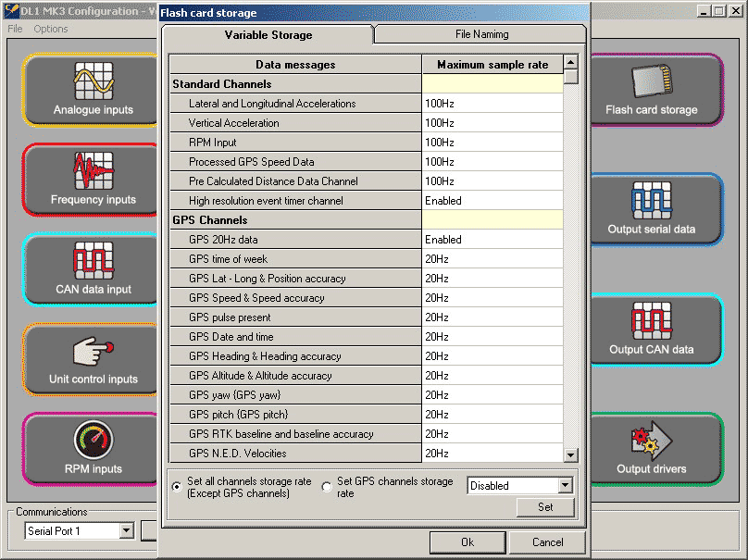
Task: Open the Serial Port 1 dropdown
Action: click(127, 531)
